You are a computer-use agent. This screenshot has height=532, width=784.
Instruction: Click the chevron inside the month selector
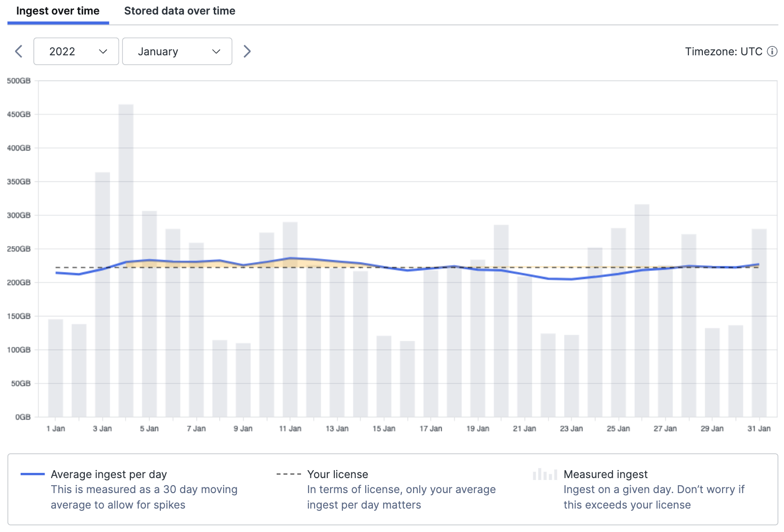click(x=216, y=51)
